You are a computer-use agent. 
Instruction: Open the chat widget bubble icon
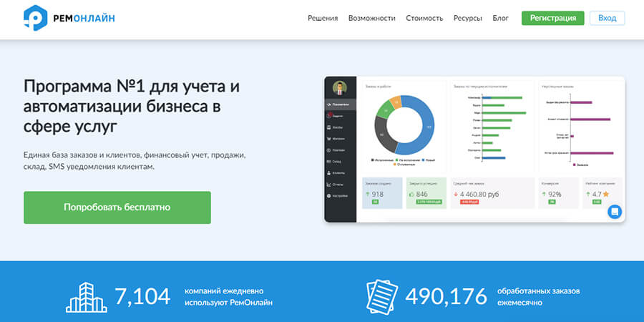615,212
